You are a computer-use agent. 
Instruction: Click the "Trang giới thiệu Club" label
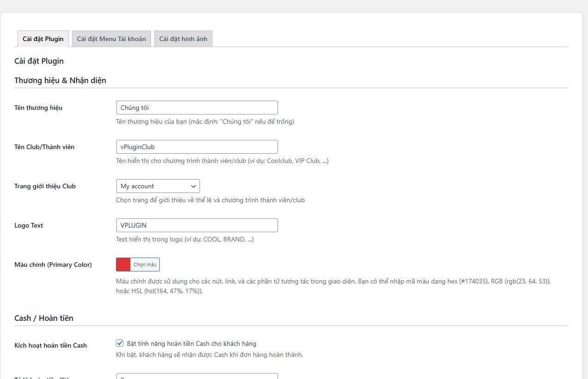coord(44,186)
